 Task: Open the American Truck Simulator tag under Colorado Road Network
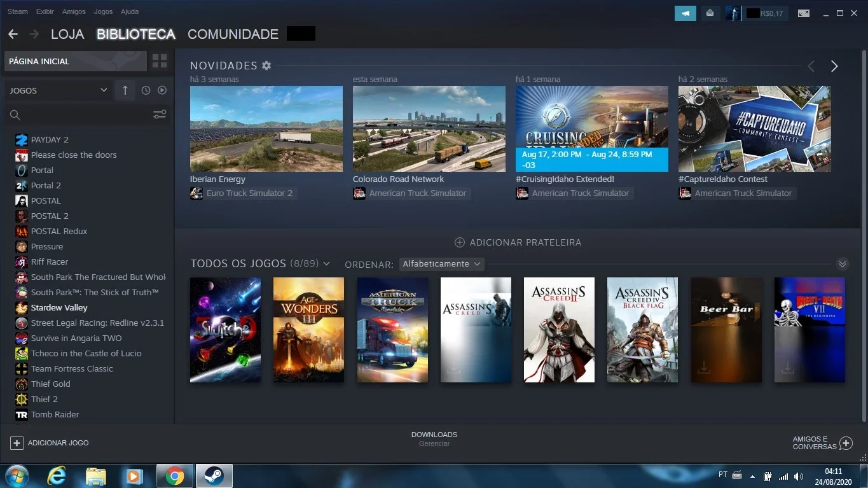pyautogui.click(x=411, y=193)
